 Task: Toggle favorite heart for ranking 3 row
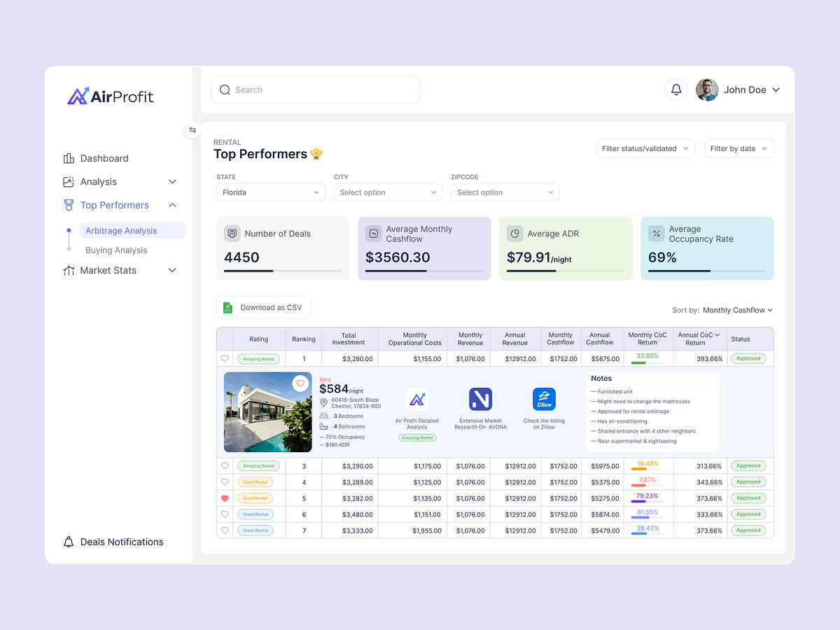click(x=225, y=465)
